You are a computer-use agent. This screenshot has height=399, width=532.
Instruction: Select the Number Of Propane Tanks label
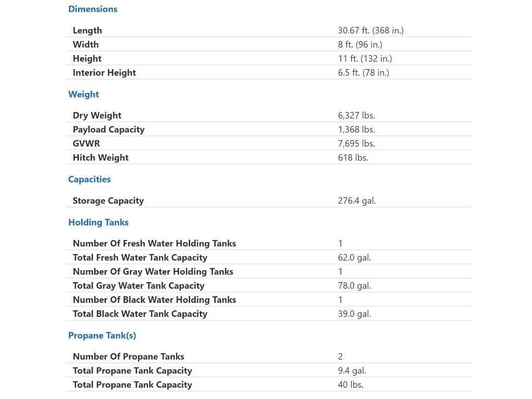click(x=128, y=356)
